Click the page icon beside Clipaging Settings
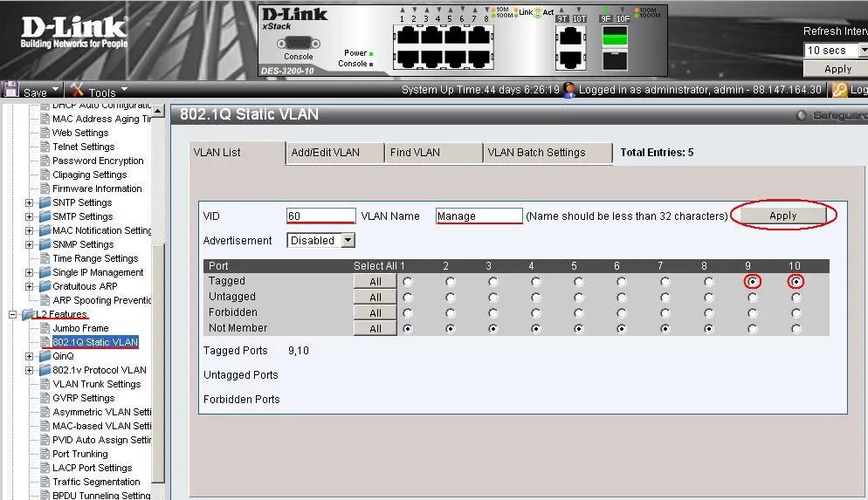This screenshot has width=868, height=500. coord(45,175)
